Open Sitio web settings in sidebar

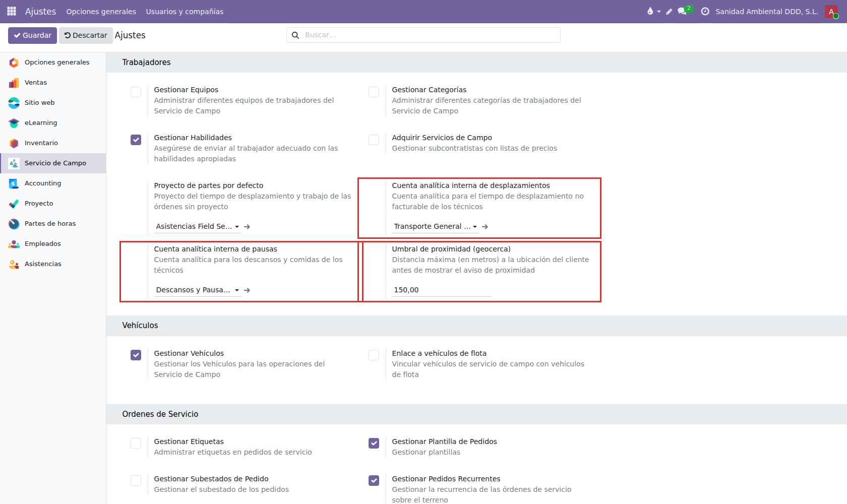point(53,103)
